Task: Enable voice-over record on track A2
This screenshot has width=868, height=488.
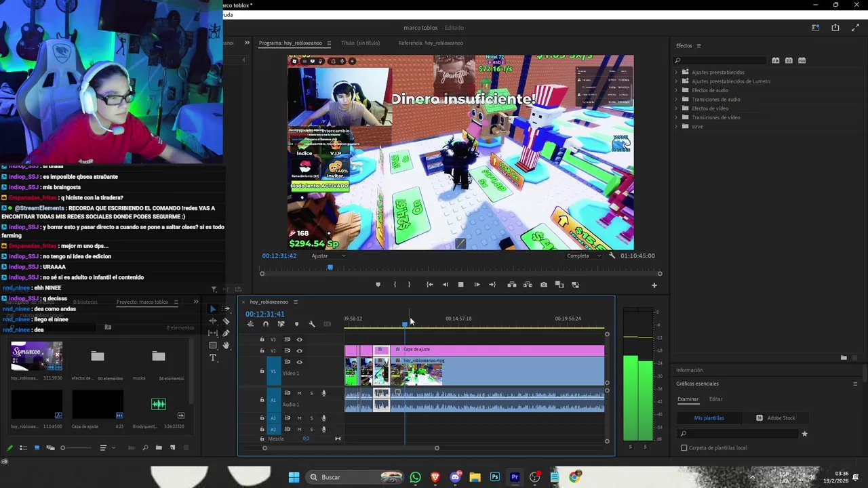Action: (323, 418)
